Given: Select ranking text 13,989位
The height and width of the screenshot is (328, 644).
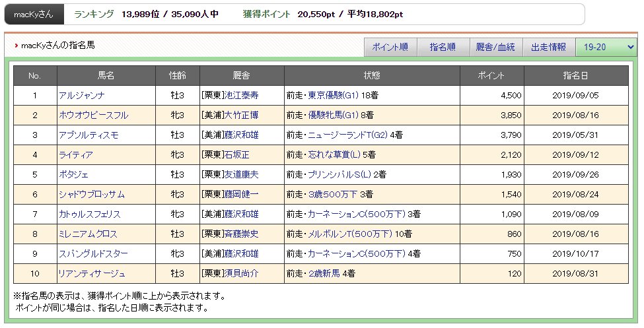Looking at the screenshot, I should [x=140, y=15].
